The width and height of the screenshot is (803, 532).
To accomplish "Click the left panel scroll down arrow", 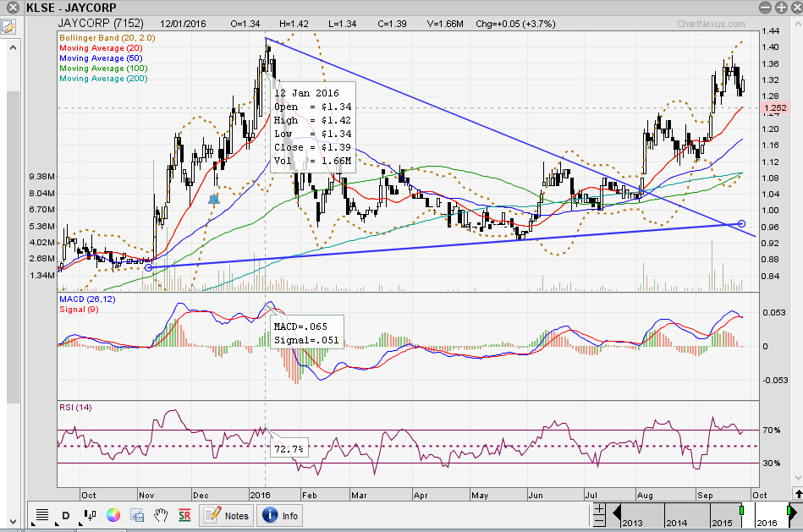I will click(x=14, y=522).
